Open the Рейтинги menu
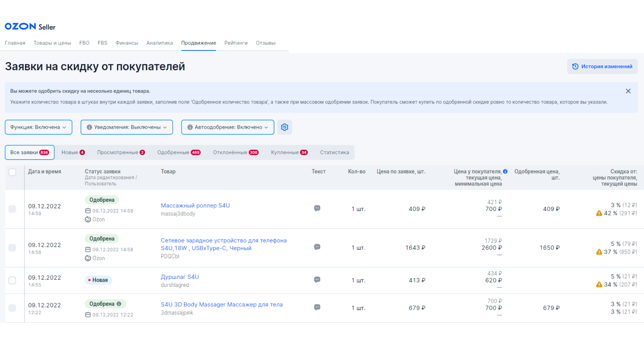The image size is (644, 346). [x=236, y=43]
